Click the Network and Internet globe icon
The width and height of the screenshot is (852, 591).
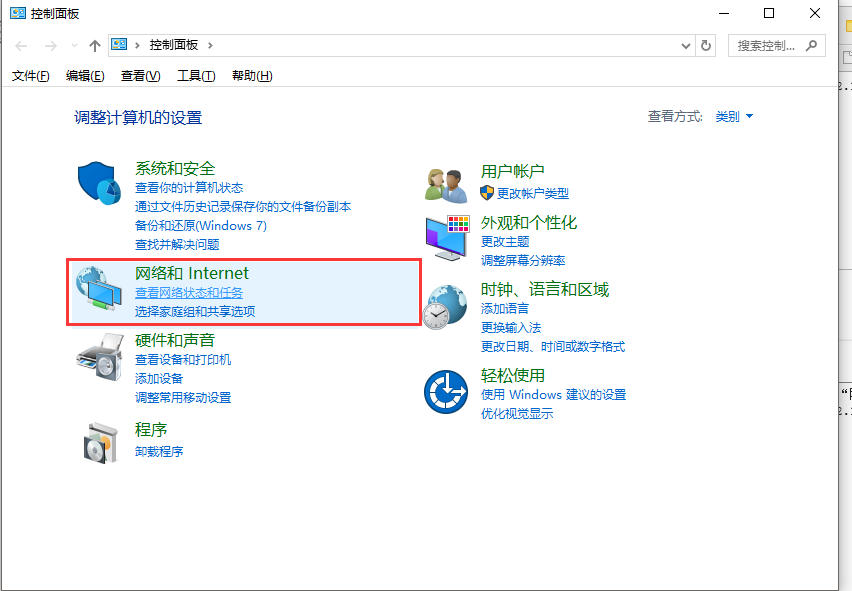coord(99,288)
